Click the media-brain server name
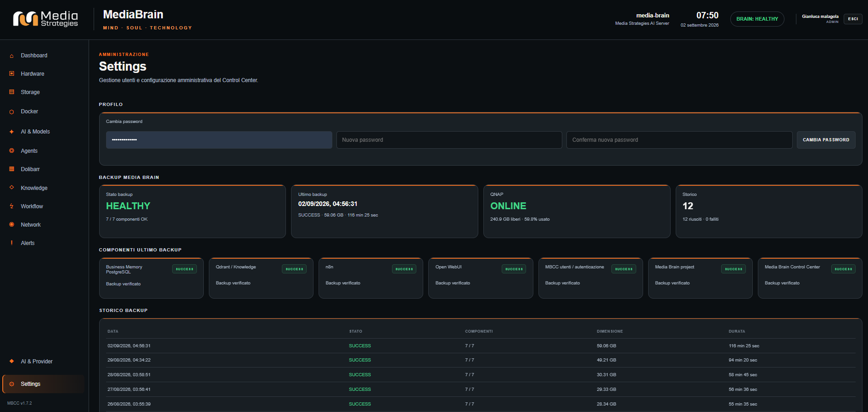This screenshot has width=868, height=412. [652, 15]
